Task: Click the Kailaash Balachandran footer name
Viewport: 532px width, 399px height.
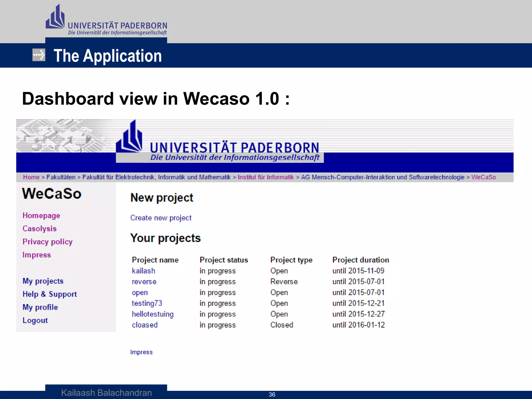Action: pos(106,393)
